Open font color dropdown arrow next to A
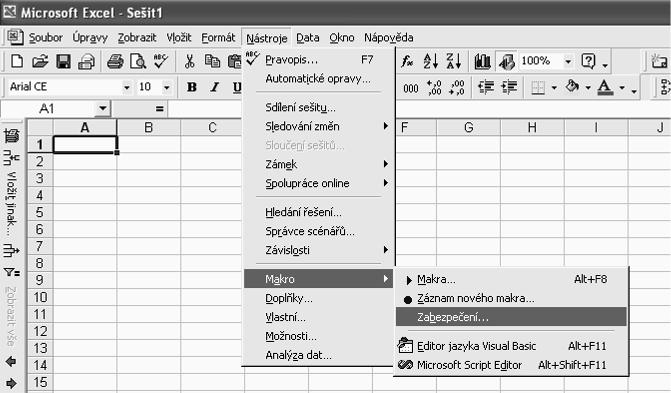 pyautogui.click(x=622, y=87)
